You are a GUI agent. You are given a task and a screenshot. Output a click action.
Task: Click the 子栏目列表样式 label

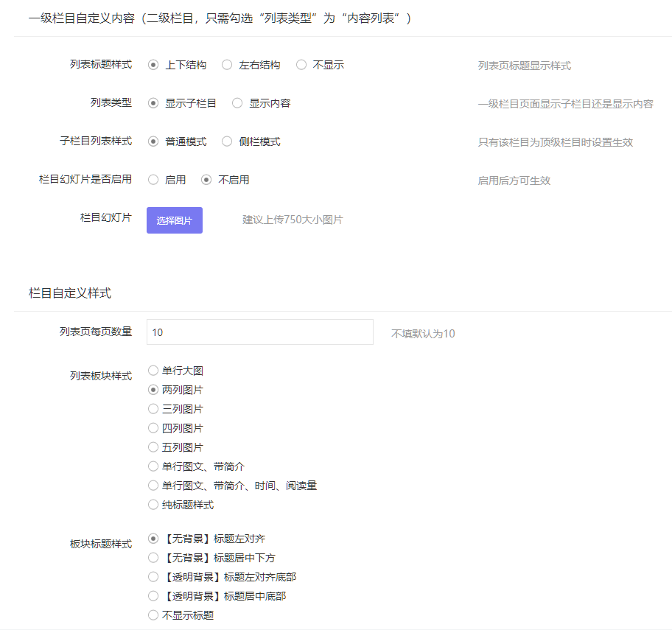96,141
